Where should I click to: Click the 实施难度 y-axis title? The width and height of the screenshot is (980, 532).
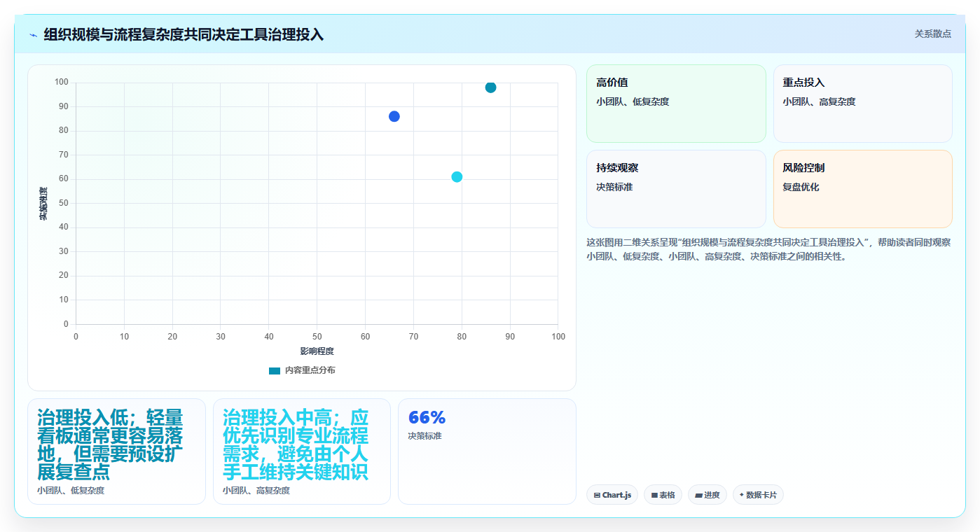click(43, 204)
